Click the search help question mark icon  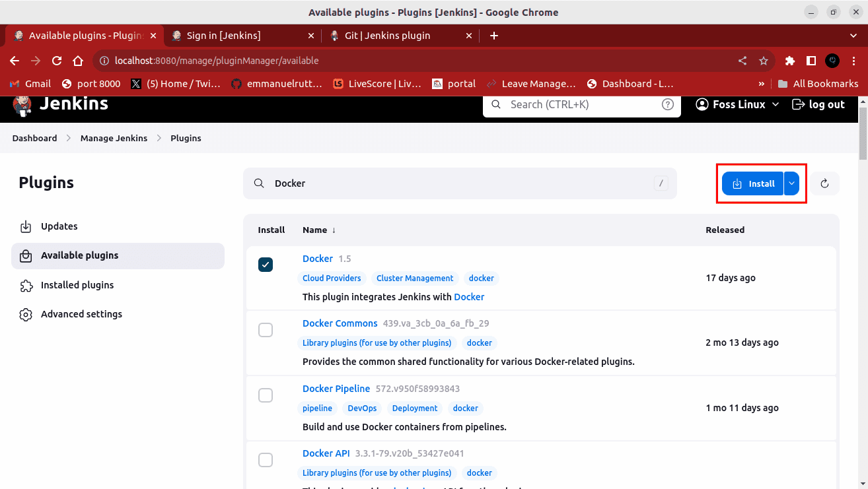point(668,104)
